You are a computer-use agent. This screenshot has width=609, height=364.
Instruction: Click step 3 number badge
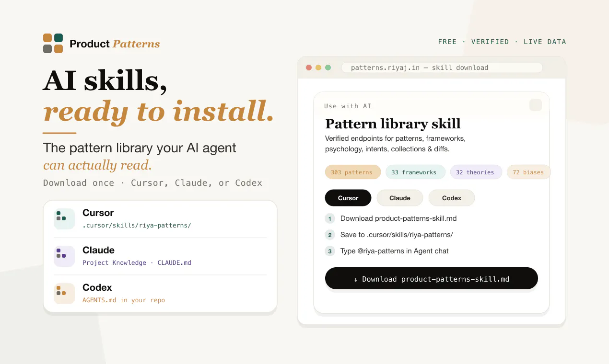[x=330, y=251]
